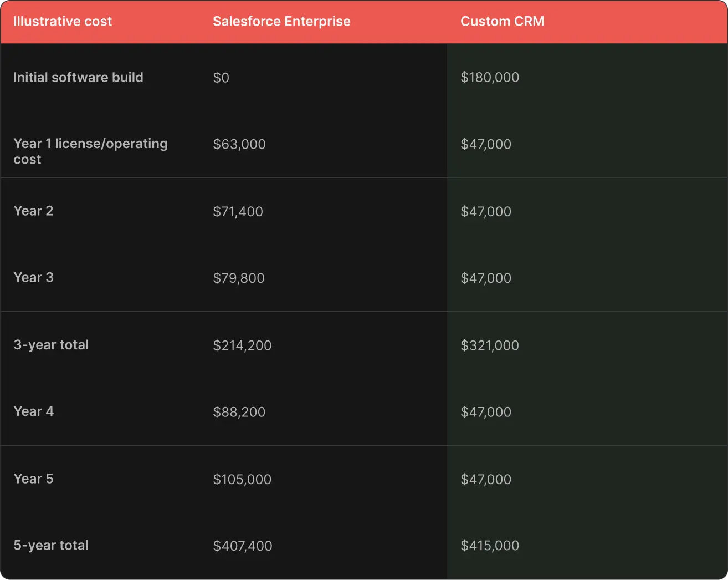Click the $321,000 Custom CRM total

pyautogui.click(x=490, y=345)
